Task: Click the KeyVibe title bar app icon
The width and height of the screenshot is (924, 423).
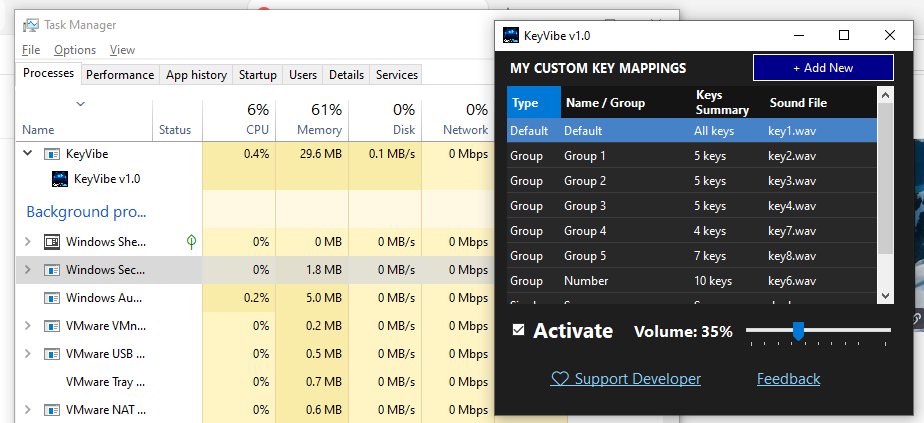Action: pyautogui.click(x=511, y=36)
